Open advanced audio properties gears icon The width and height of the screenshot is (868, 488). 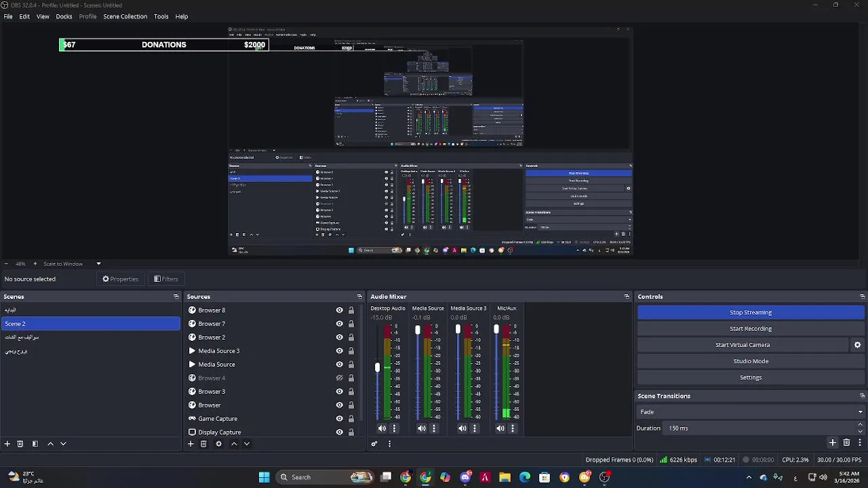374,443
